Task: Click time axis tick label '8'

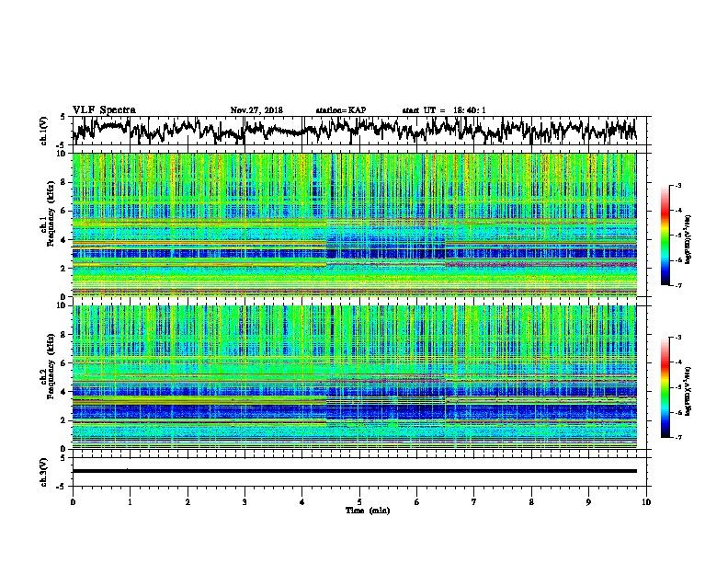Action: (531, 502)
